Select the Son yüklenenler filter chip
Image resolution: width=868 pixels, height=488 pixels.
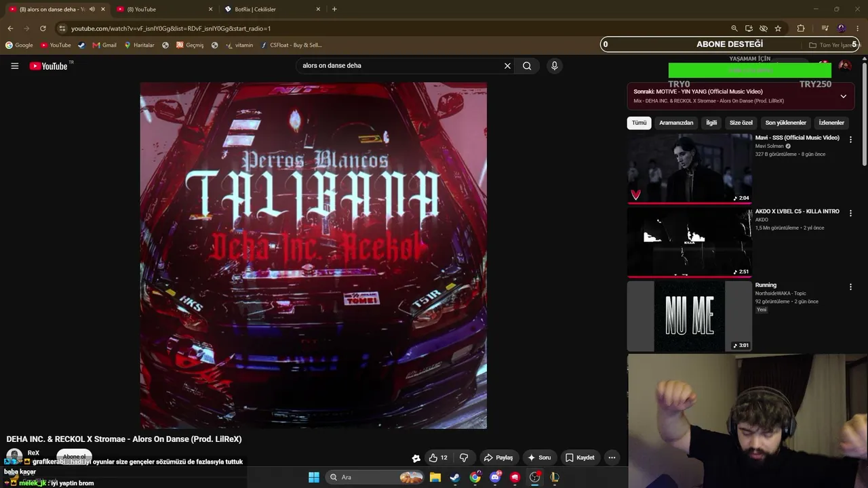point(786,123)
